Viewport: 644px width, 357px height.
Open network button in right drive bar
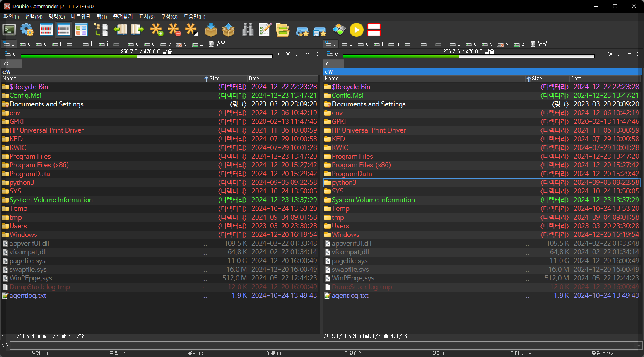click(x=538, y=43)
